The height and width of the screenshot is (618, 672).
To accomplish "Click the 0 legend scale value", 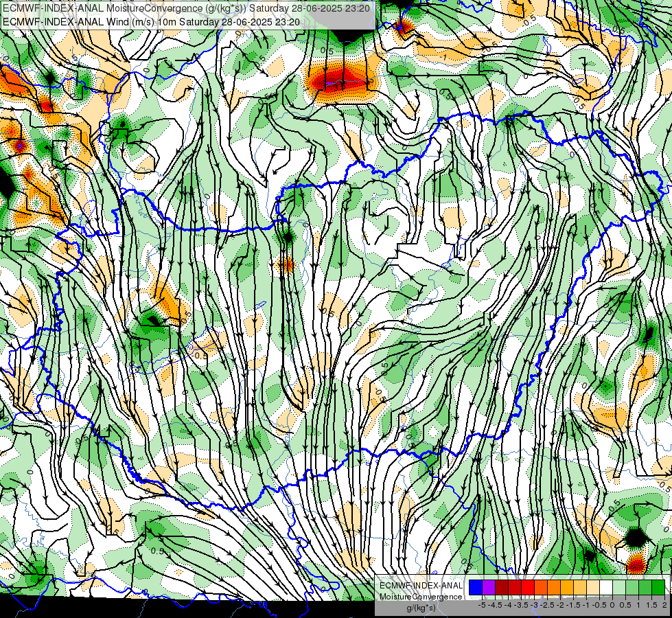I will 612,605.
